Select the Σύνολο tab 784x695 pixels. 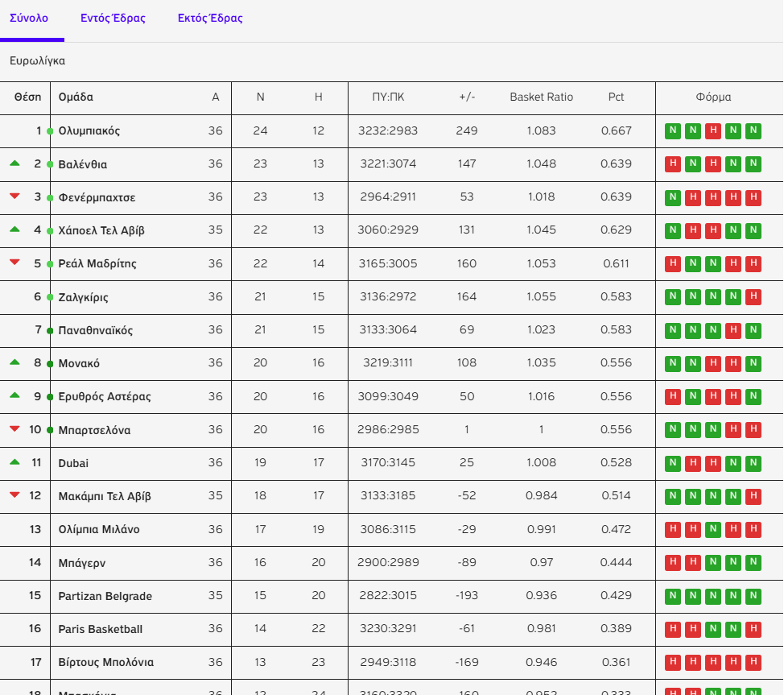coord(29,19)
